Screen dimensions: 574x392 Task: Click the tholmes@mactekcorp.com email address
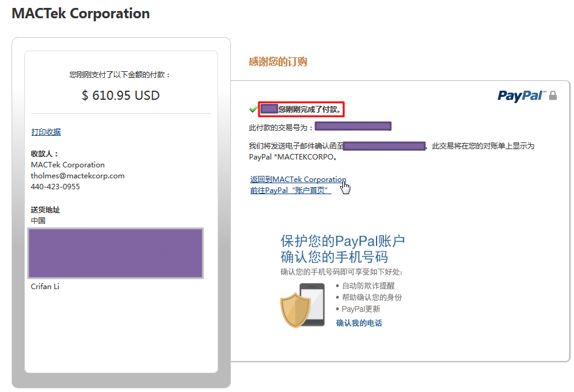(77, 176)
